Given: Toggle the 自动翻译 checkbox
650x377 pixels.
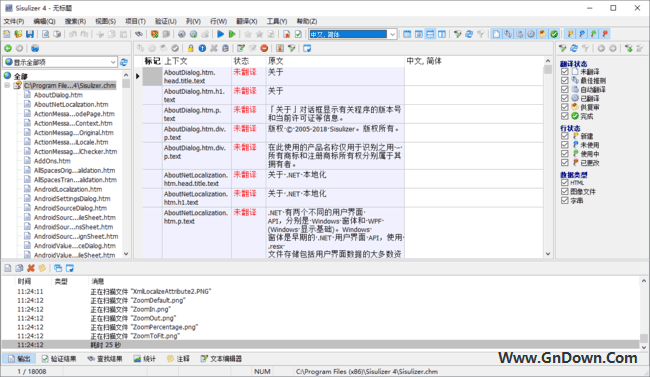Looking at the screenshot, I should point(565,89).
